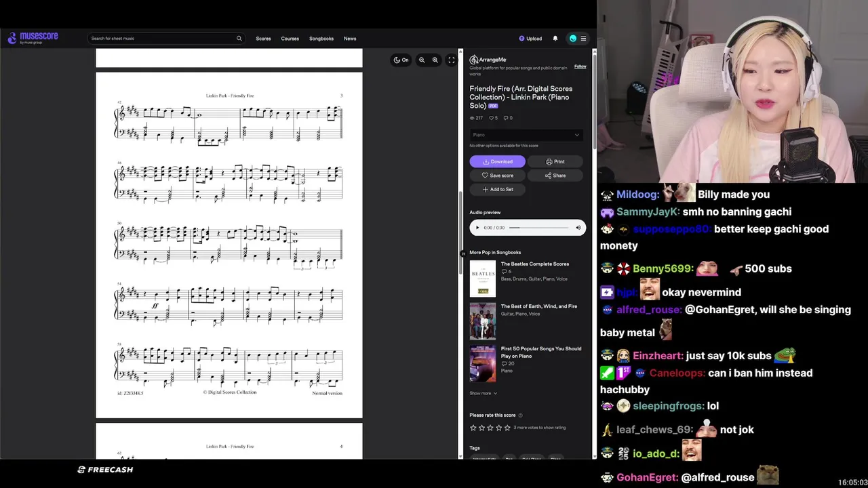The height and width of the screenshot is (488, 868).
Task: Click the views eye icon
Action: point(472,118)
